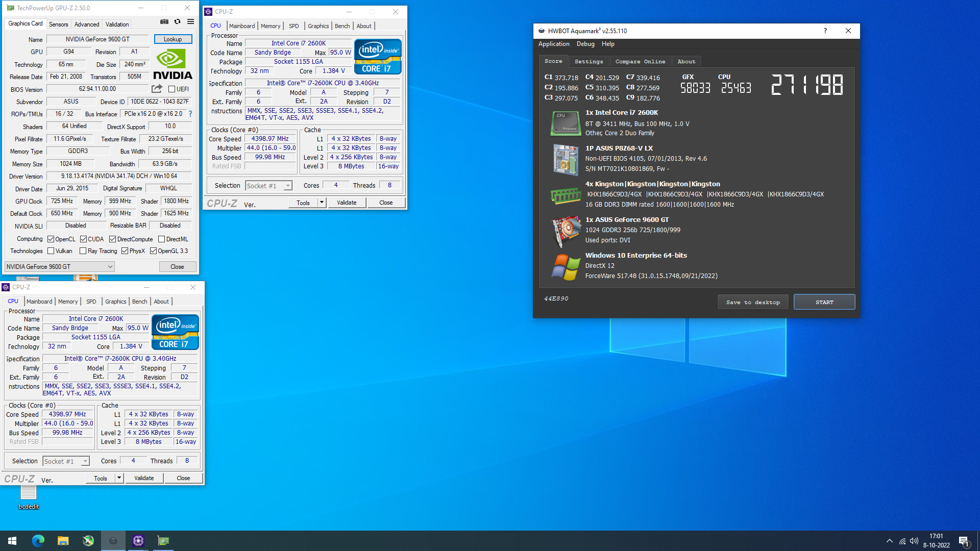Click the Close button in GPU-Z
The image size is (980, 551).
point(177,266)
